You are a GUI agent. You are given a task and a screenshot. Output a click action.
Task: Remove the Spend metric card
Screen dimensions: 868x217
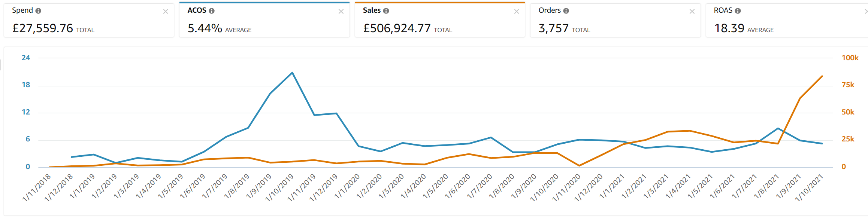[166, 12]
